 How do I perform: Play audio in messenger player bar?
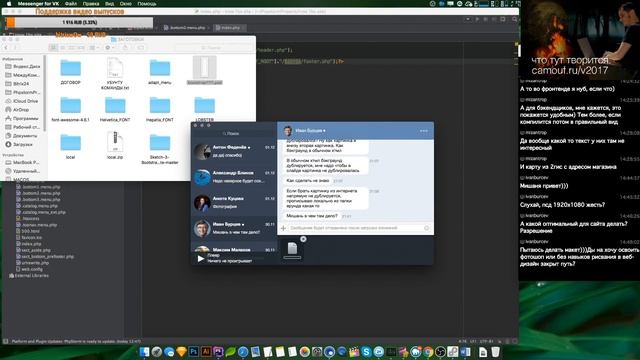pyautogui.click(x=200, y=258)
